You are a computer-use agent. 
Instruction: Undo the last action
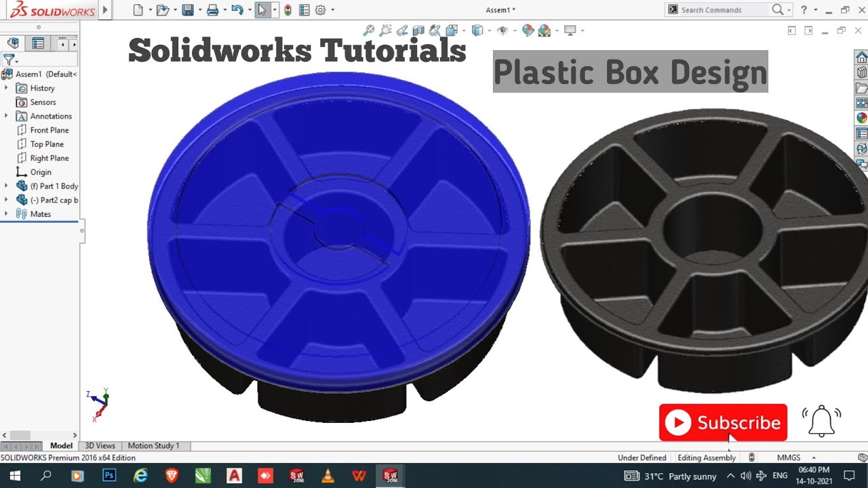point(237,10)
